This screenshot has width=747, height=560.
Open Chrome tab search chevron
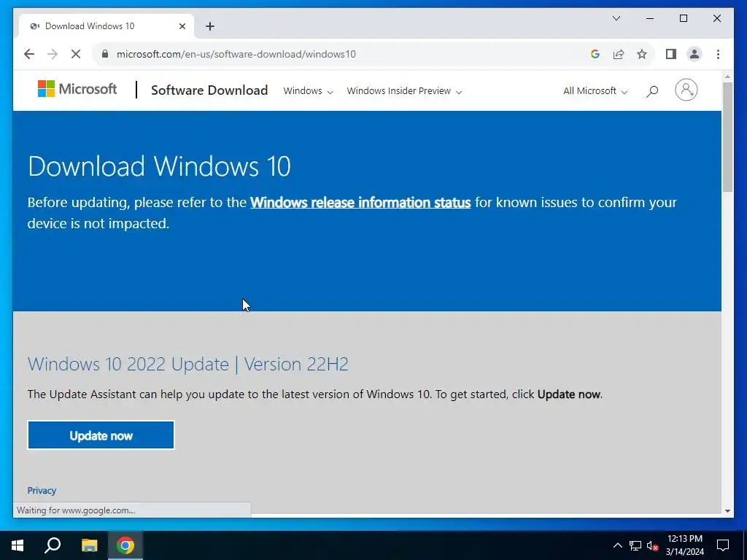(616, 18)
